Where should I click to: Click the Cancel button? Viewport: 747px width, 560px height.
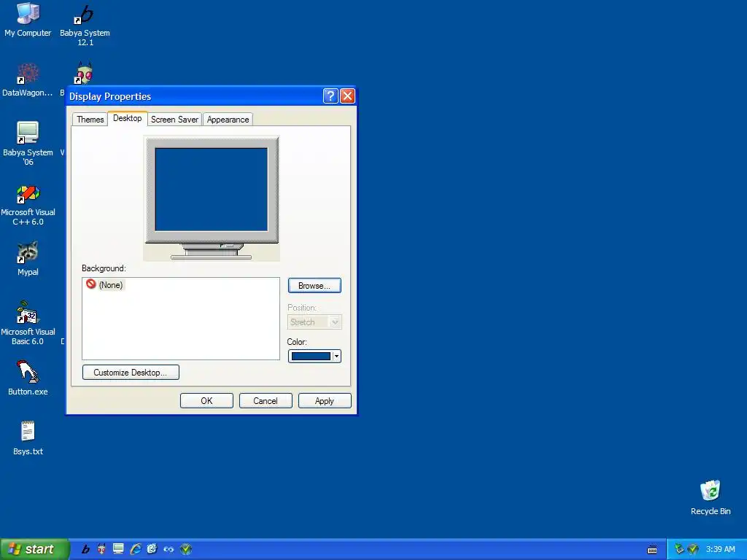point(266,401)
